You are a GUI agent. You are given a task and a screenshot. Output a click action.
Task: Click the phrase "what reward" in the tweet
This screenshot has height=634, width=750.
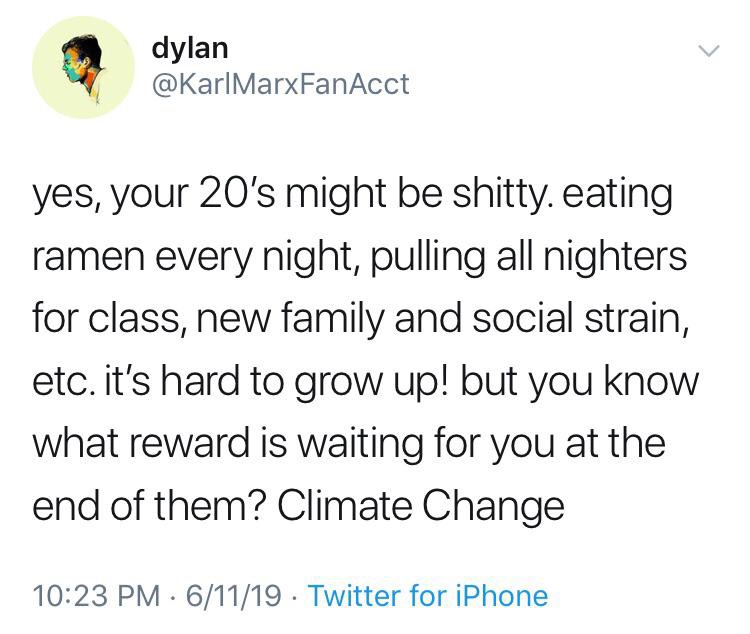pyautogui.click(x=134, y=443)
